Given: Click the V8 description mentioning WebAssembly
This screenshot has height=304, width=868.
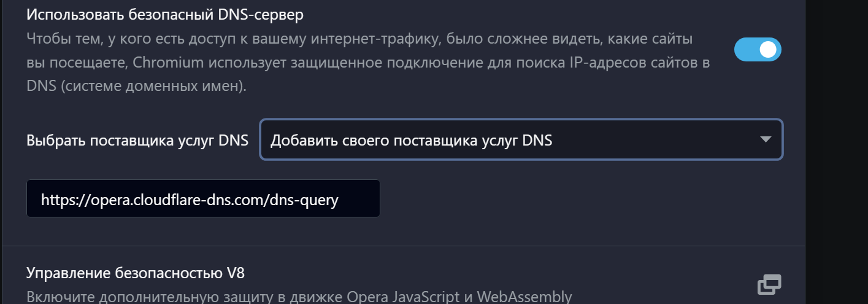Looking at the screenshot, I should (x=299, y=297).
